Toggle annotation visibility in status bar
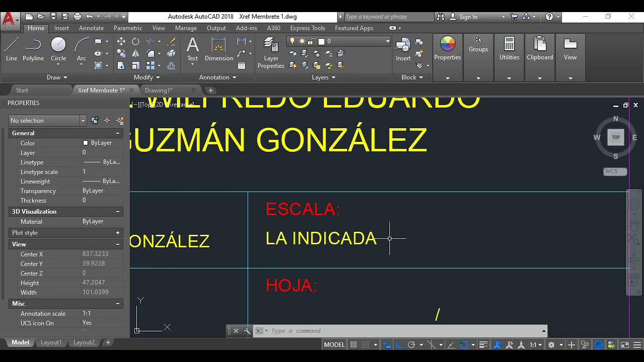 (x=497, y=345)
